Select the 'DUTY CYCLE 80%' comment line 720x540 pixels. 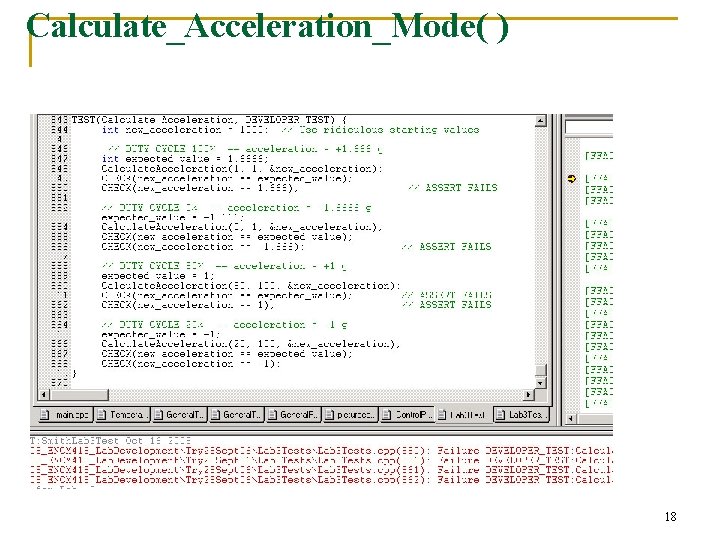click(x=224, y=266)
